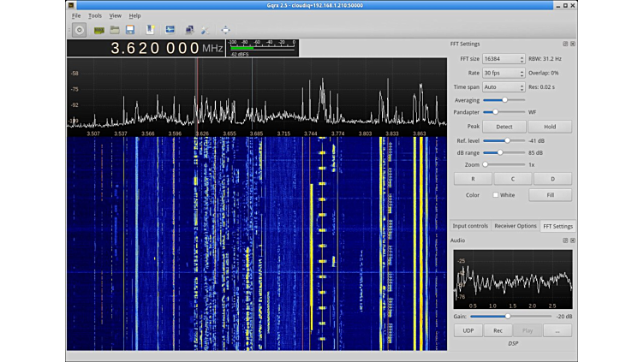Open the Tools menu
Viewport: 644px width, 362px height.
coord(95,15)
